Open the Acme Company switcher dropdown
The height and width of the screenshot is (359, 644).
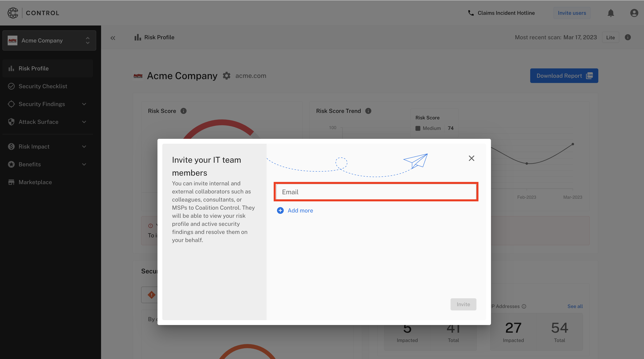click(49, 40)
